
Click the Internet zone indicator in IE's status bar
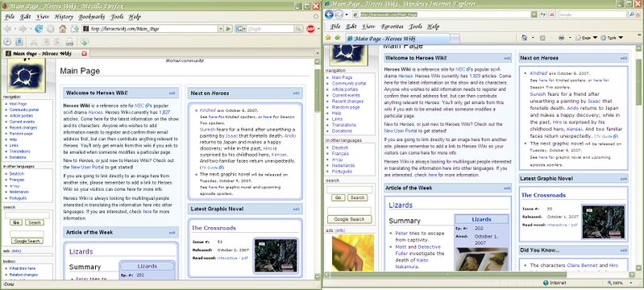554,283
